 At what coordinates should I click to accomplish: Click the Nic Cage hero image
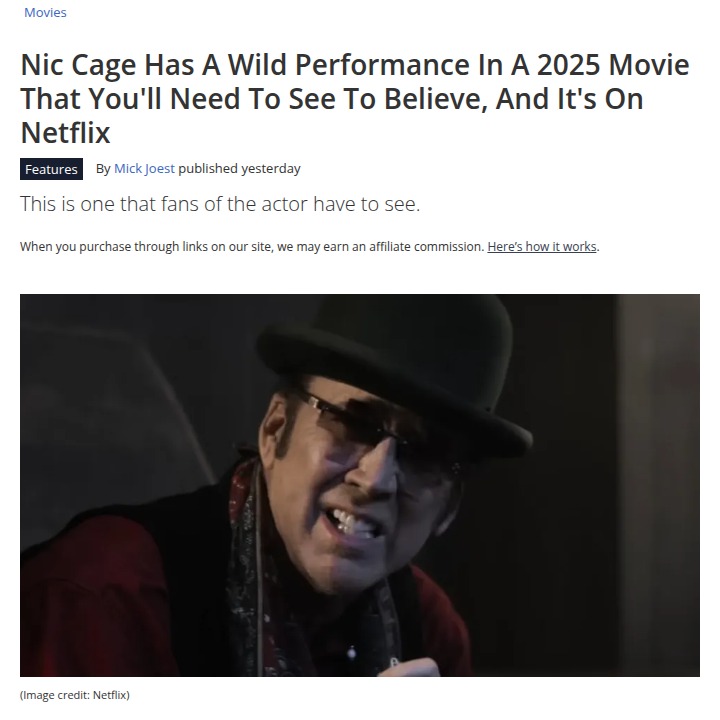pos(360,485)
